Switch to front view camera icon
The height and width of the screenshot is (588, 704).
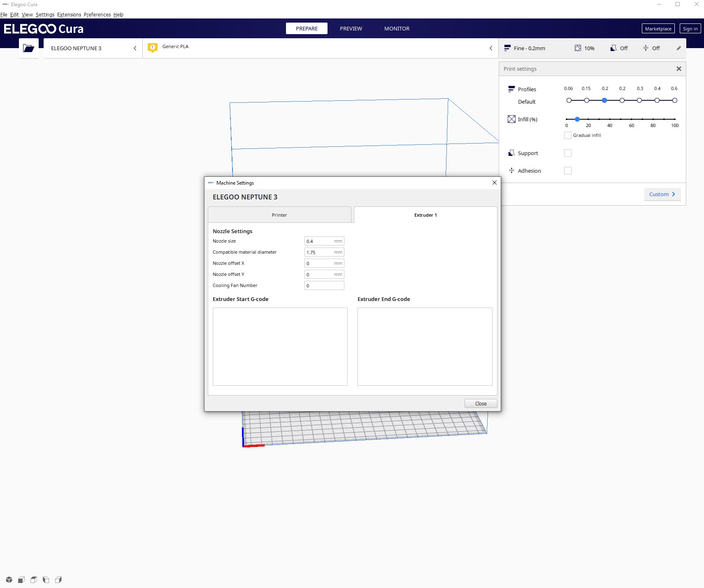pyautogui.click(x=21, y=580)
